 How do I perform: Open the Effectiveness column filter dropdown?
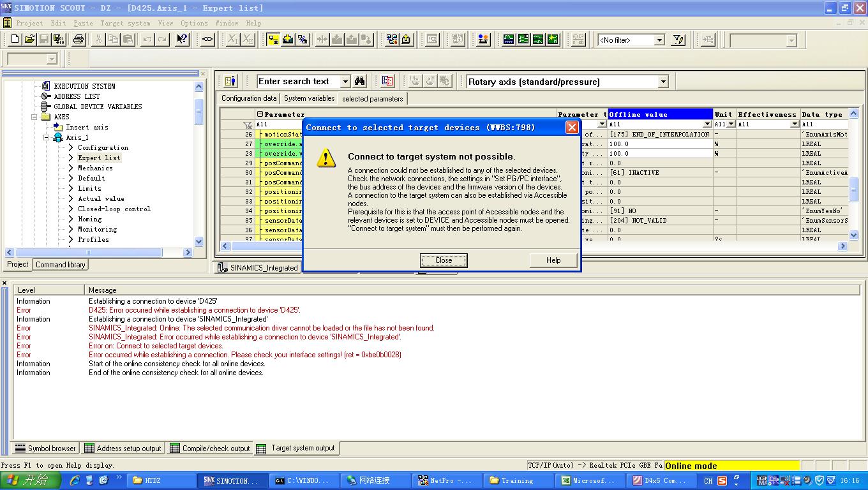coord(795,124)
